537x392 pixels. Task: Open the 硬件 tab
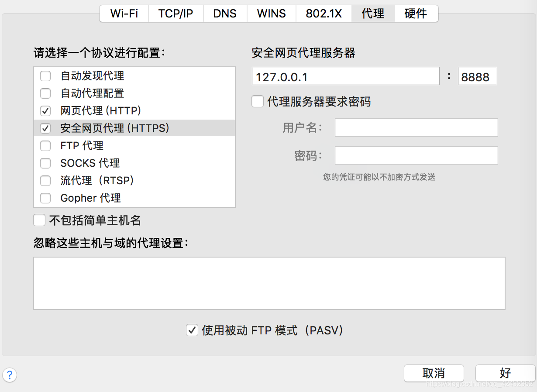416,14
